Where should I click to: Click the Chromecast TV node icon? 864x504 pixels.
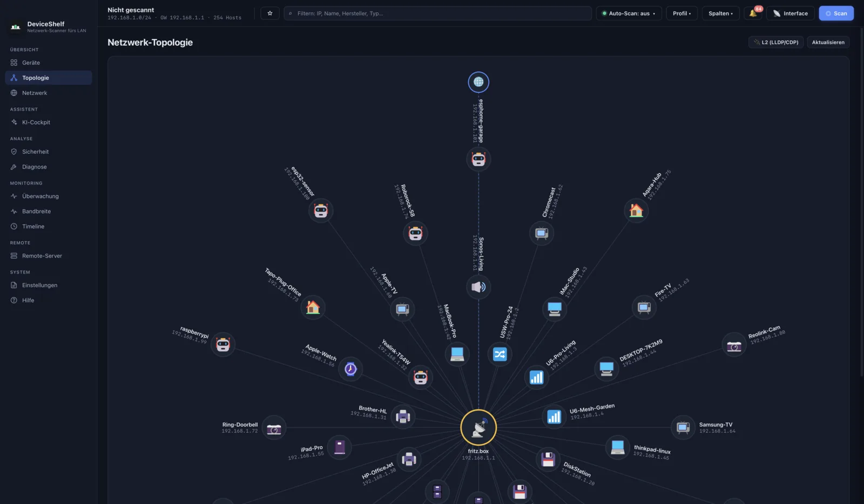[542, 233]
